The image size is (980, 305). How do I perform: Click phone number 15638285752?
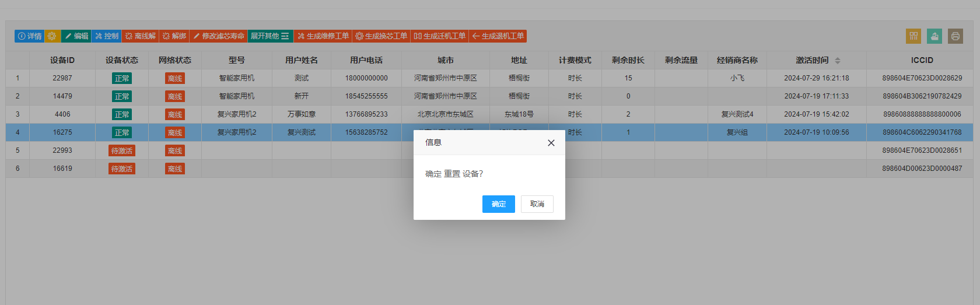[366, 132]
